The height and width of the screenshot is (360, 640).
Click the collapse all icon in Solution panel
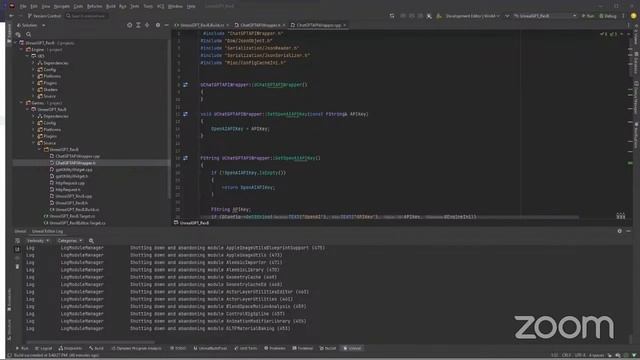[x=147, y=25]
